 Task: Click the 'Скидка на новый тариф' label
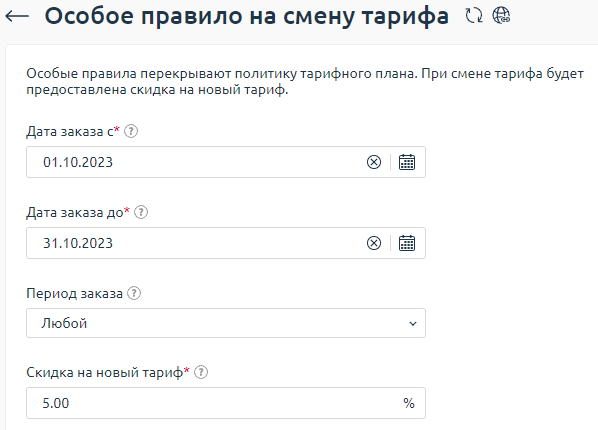(104, 372)
